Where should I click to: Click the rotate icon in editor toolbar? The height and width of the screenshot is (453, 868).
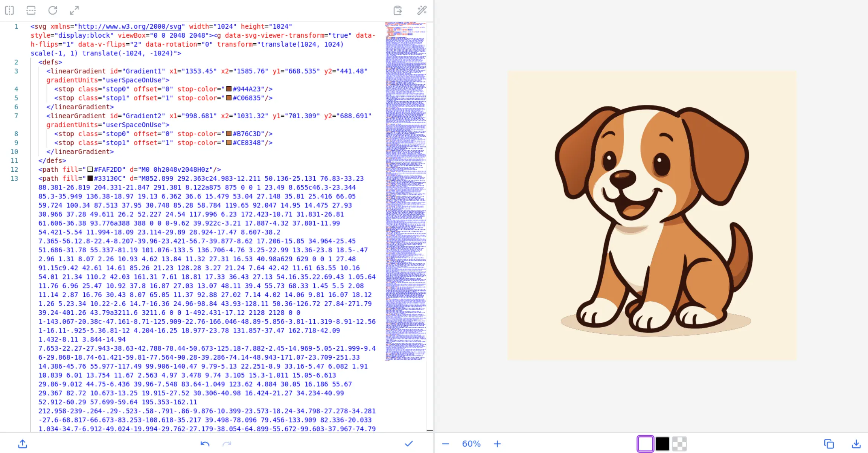point(53,10)
